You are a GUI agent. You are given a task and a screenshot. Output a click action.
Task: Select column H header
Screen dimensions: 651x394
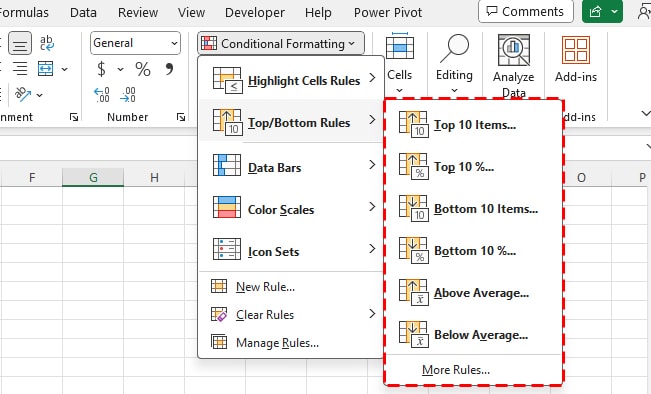[x=154, y=178]
